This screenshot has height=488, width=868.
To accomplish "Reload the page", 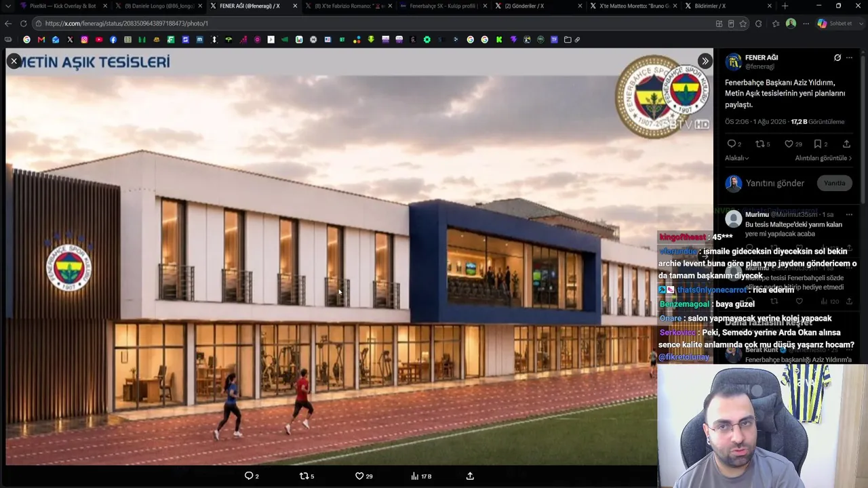I will pos(23,23).
